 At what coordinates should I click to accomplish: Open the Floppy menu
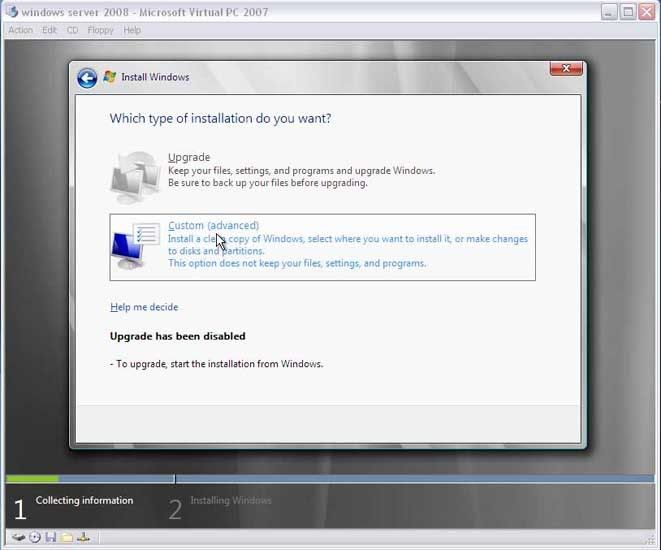100,30
